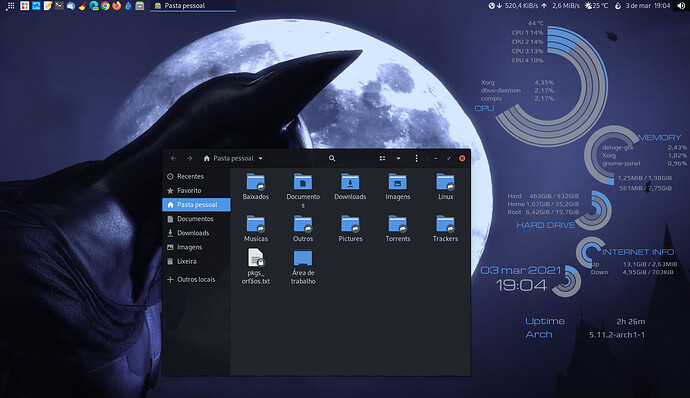Open Firefox from the top panel
The image size is (690, 398).
117,6
